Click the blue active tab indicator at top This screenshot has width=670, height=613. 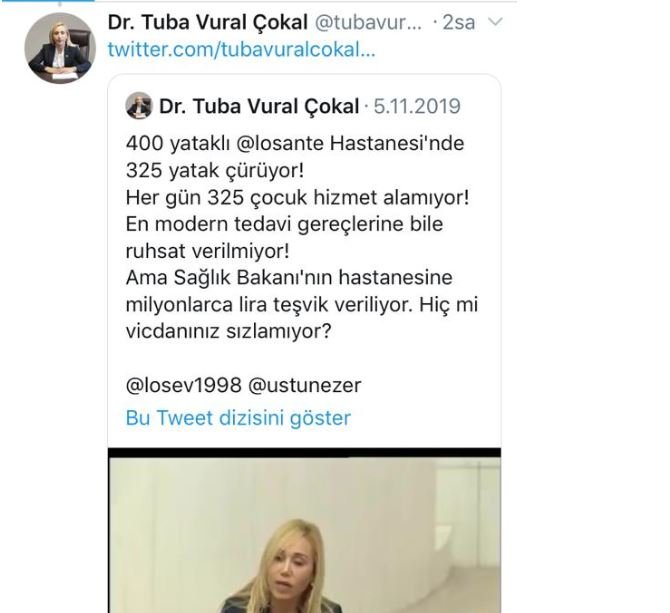(47, 1)
